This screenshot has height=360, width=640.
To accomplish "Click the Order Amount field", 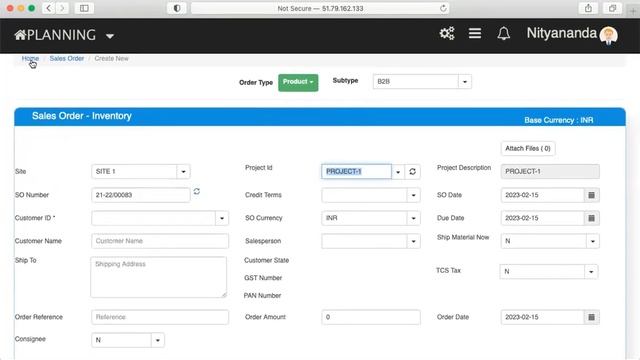I will 371,317.
